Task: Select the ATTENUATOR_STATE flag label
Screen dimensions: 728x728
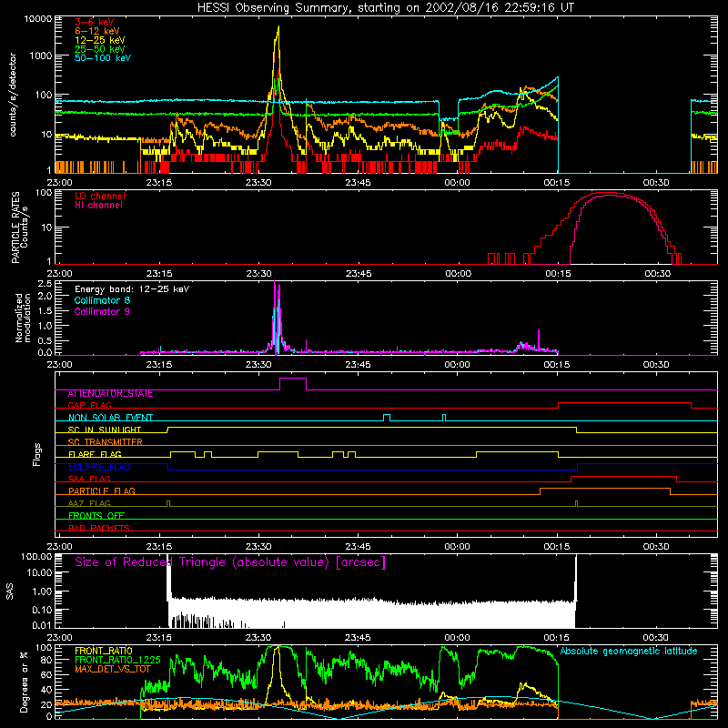Action: click(x=110, y=394)
